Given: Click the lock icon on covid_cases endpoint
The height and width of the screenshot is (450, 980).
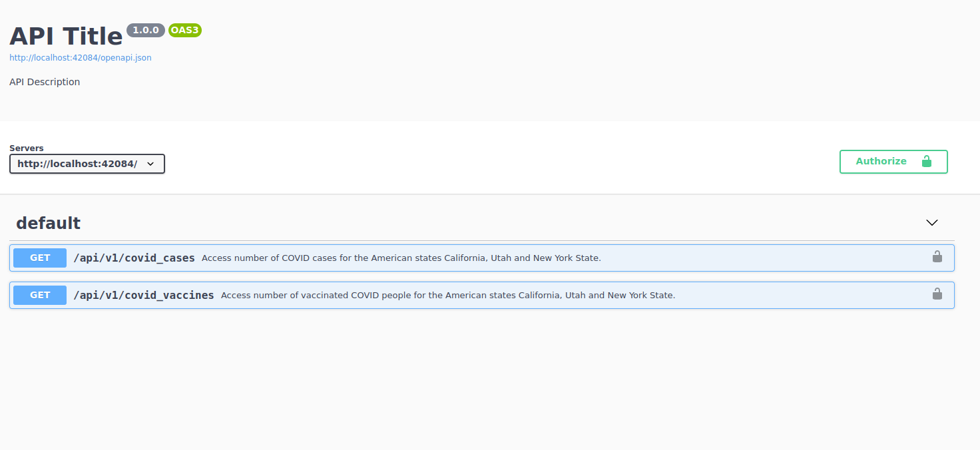Looking at the screenshot, I should [937, 257].
